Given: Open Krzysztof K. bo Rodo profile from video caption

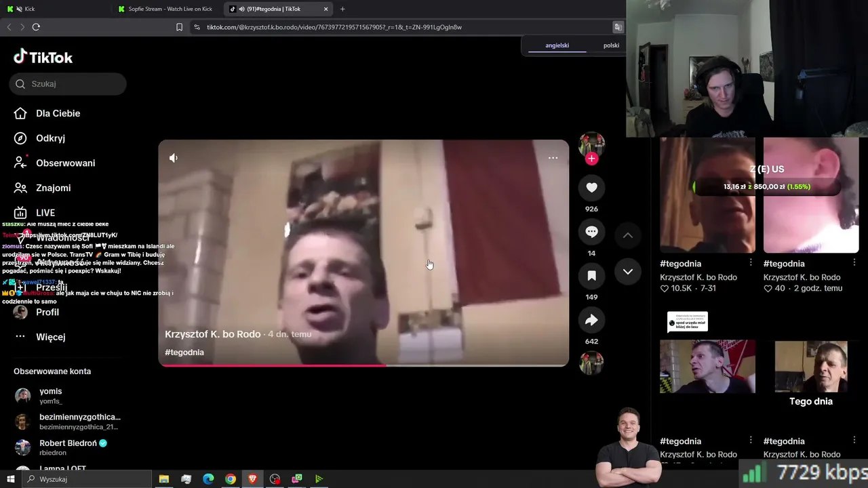Looking at the screenshot, I should (x=212, y=334).
